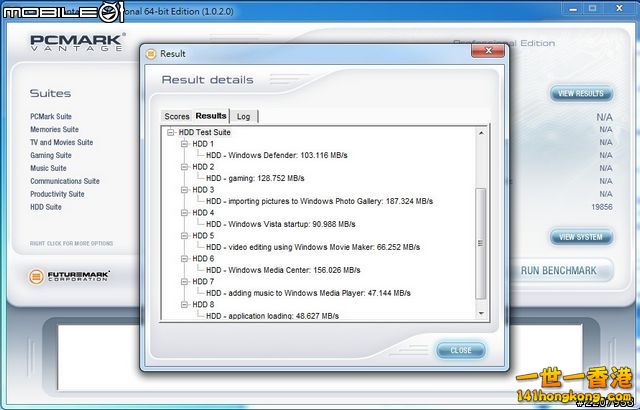Click the Result dialog title bar icon

149,53
